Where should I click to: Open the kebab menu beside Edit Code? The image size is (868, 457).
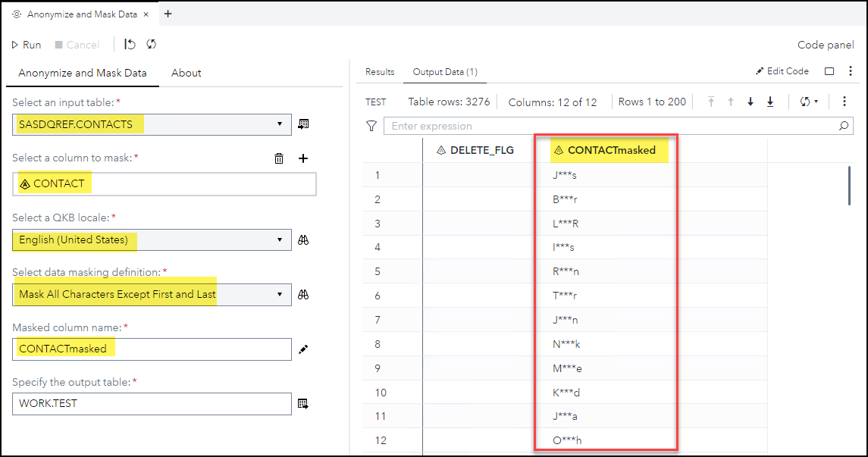(850, 70)
